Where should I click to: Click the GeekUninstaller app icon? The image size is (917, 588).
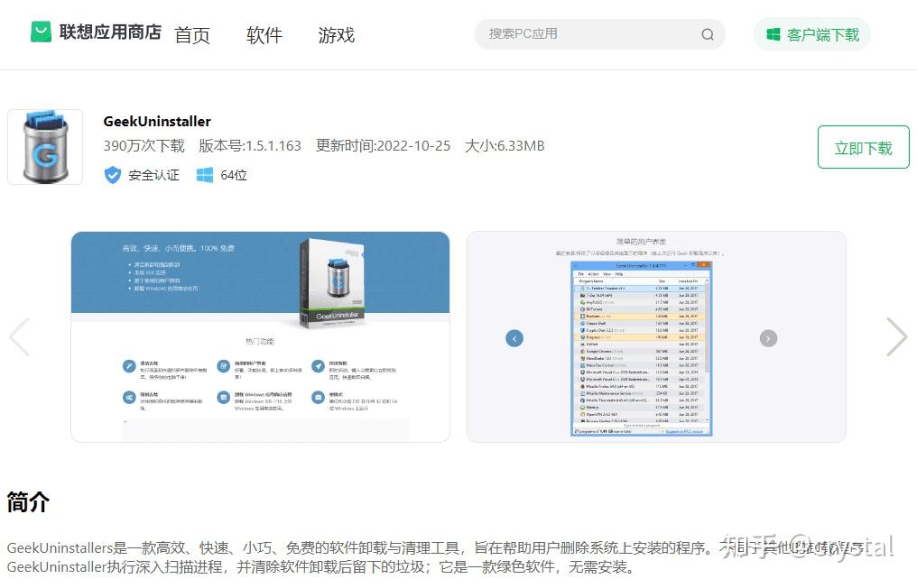coord(45,147)
